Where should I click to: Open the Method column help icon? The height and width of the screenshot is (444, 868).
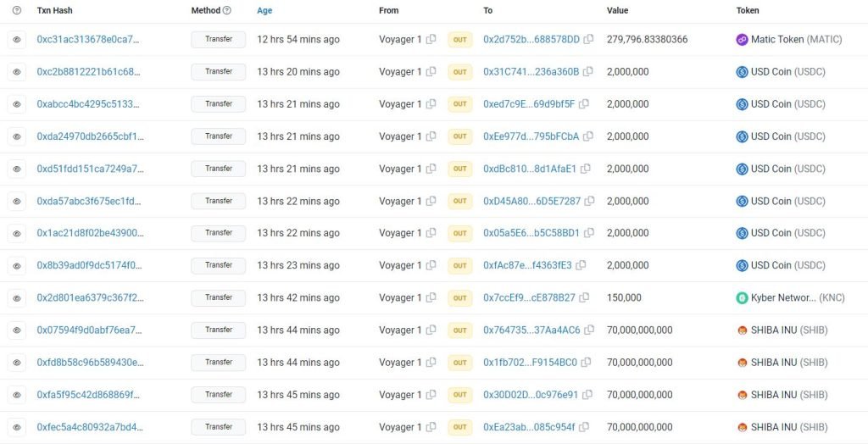227,10
